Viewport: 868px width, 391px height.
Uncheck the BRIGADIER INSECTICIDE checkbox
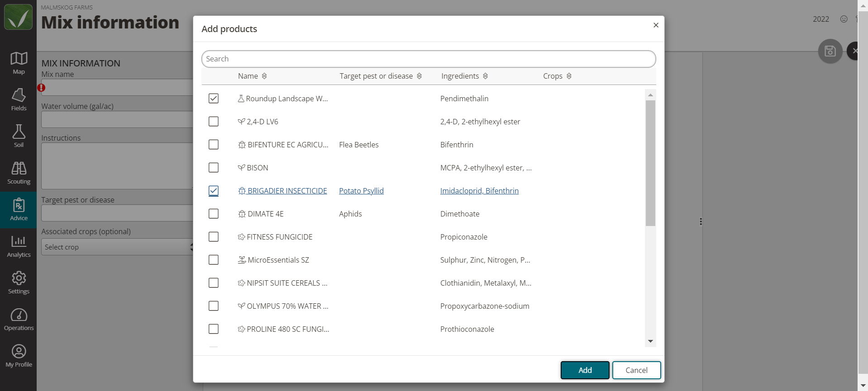[x=214, y=191]
